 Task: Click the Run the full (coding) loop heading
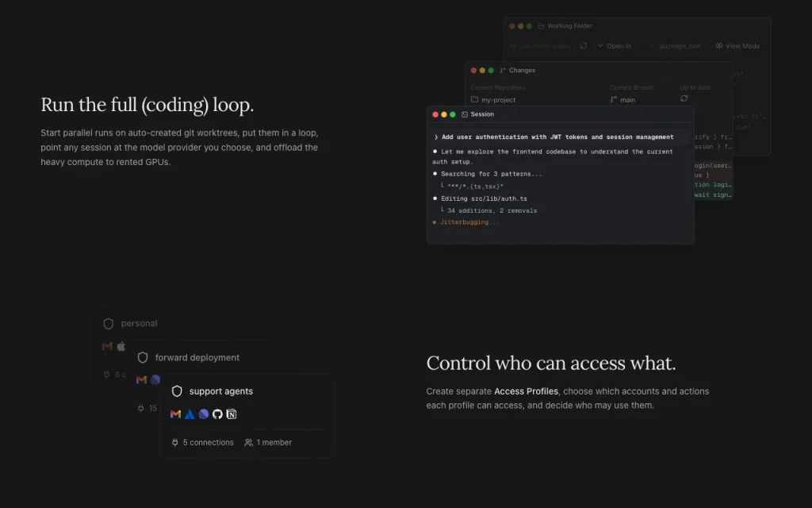click(x=147, y=105)
